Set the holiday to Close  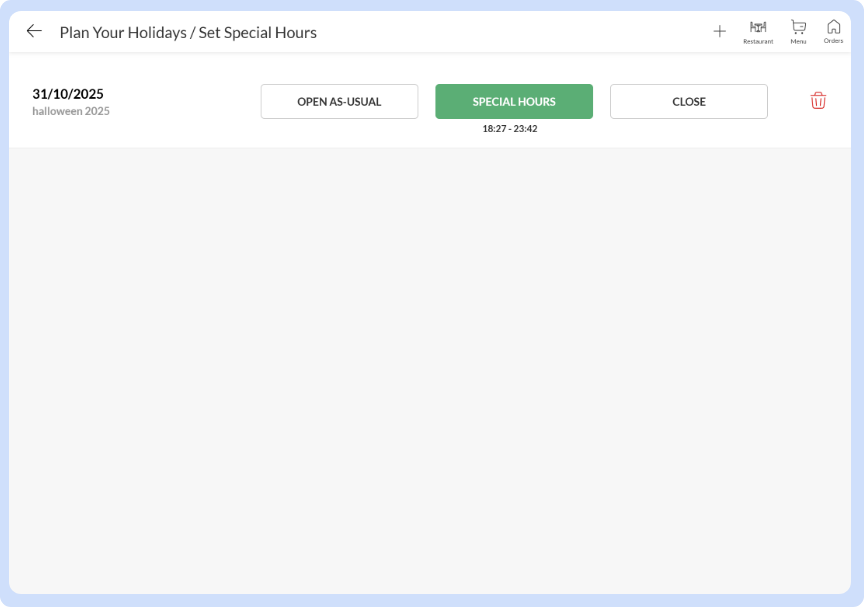coord(688,101)
